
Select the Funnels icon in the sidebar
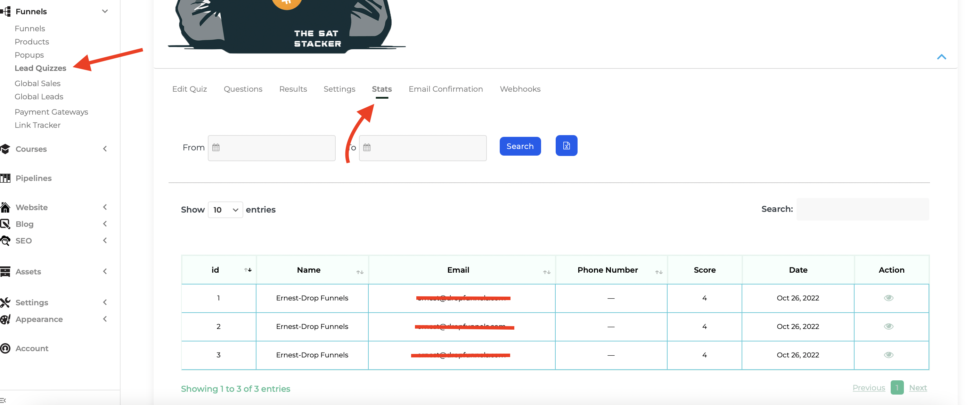click(5, 11)
